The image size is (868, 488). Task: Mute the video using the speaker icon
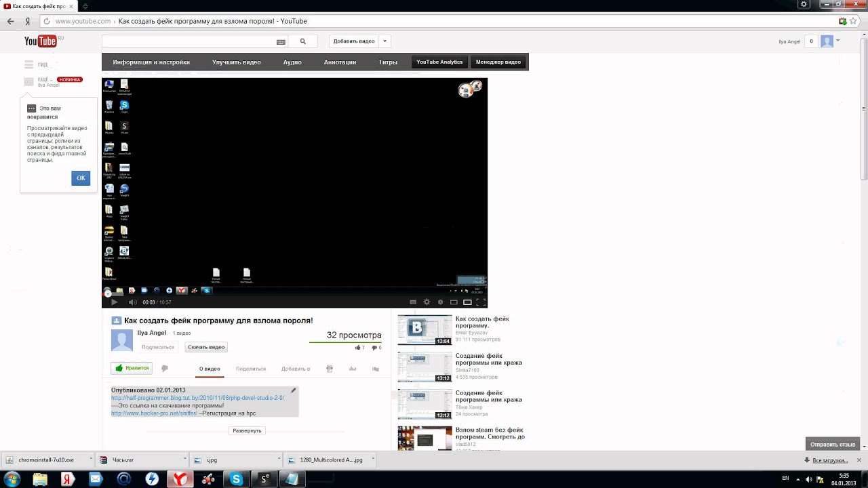[132, 302]
